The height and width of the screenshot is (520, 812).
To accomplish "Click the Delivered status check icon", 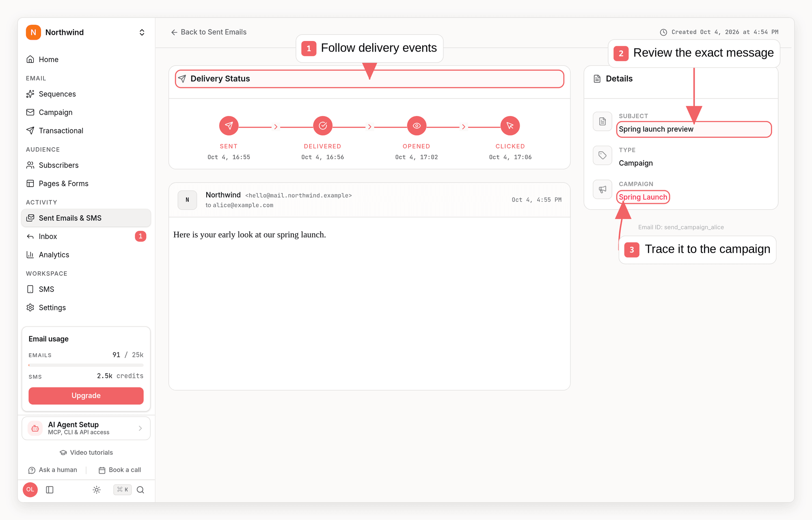I will pyautogui.click(x=323, y=126).
